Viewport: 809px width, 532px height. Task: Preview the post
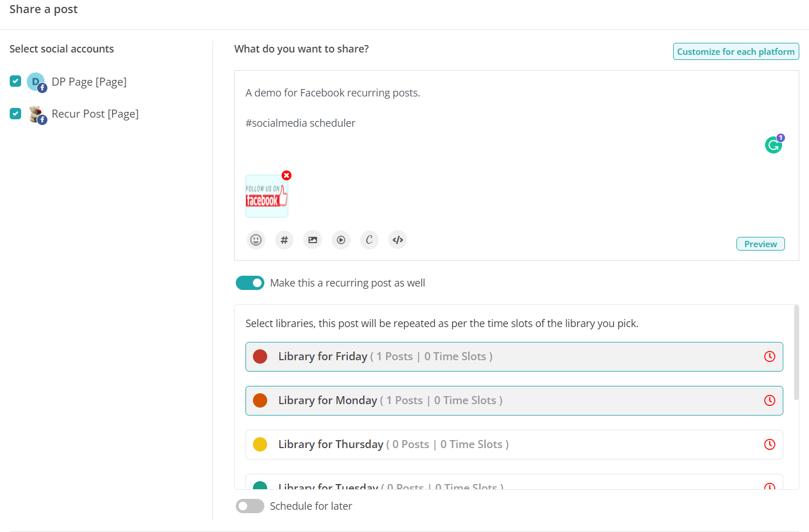(760, 244)
